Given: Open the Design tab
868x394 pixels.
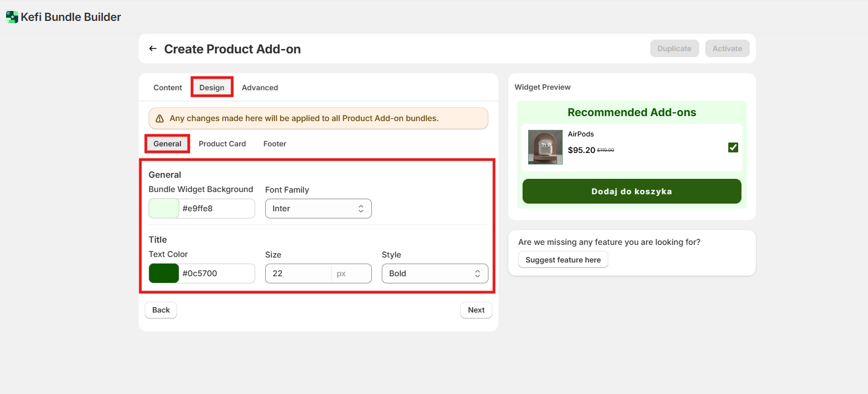Looking at the screenshot, I should click(x=212, y=87).
